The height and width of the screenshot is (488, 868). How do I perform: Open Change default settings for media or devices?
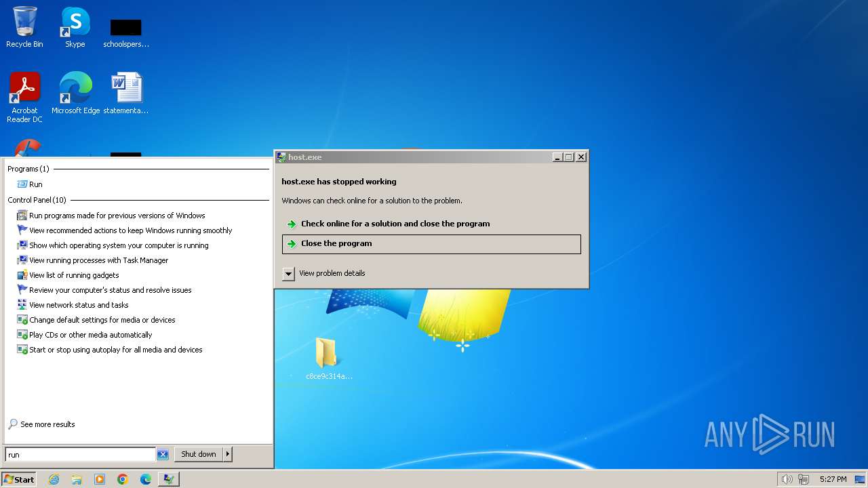96,320
